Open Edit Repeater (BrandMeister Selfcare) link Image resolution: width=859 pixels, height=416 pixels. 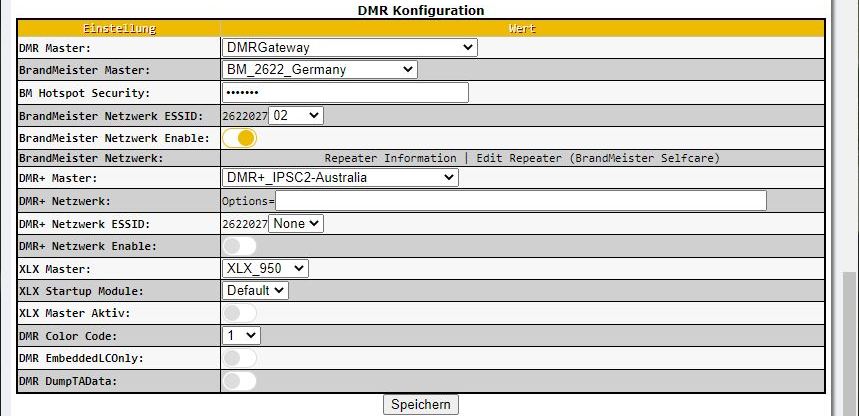(598, 158)
